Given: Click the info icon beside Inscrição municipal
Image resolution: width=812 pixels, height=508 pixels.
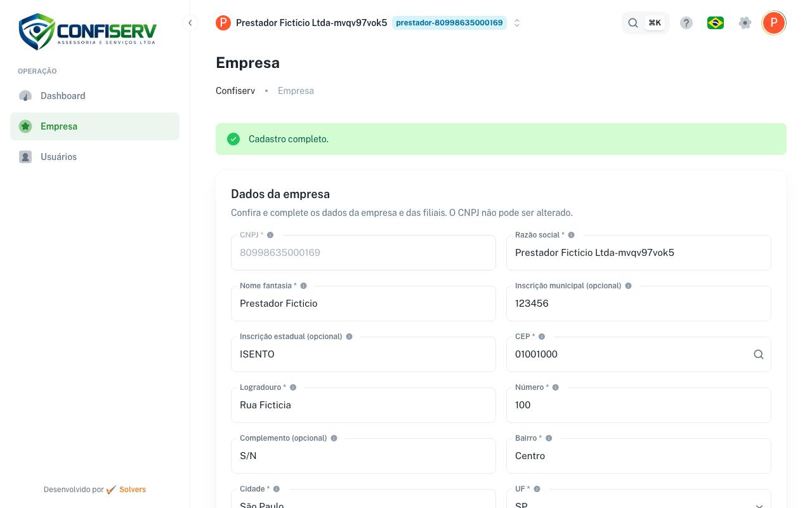Looking at the screenshot, I should [x=628, y=286].
